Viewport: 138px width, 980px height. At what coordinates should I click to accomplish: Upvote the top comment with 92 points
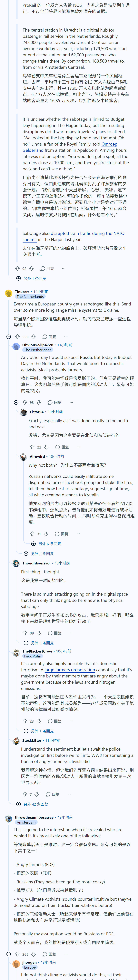point(17,269)
